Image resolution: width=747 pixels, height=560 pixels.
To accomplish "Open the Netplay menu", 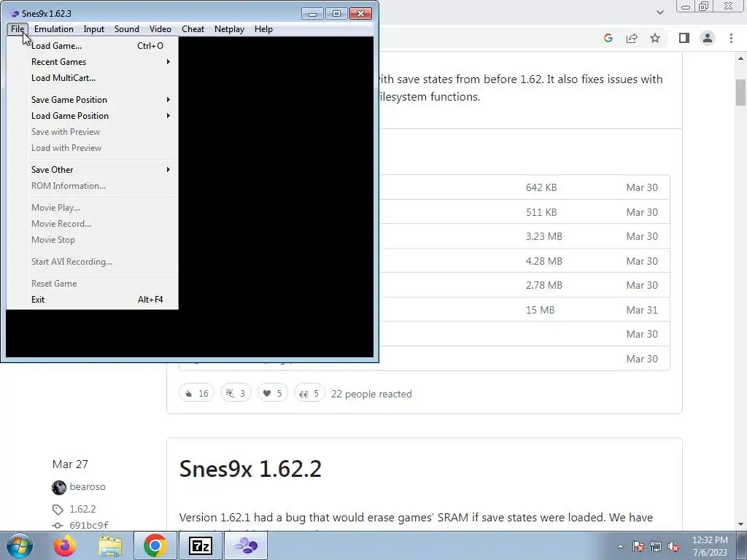I will (229, 29).
